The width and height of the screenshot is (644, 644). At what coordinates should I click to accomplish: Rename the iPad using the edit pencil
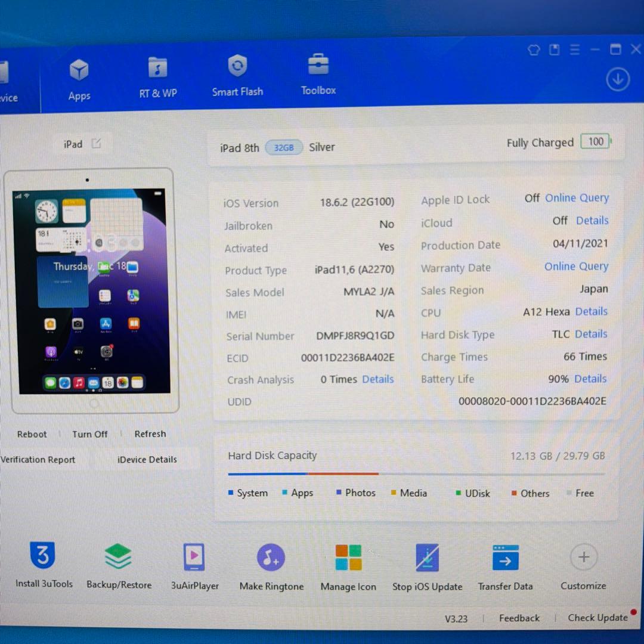click(95, 143)
